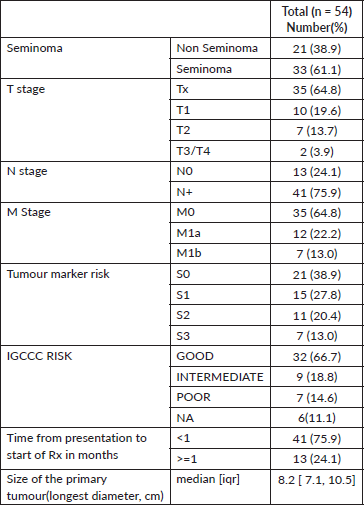Select the '7 (13.0)' value for M1b
Screen dimensions: 364x505
[317, 253]
